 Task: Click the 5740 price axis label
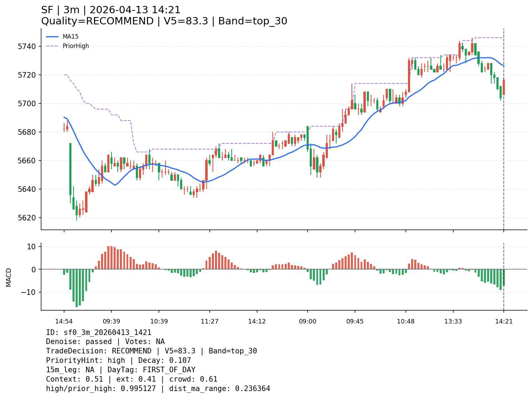click(27, 46)
